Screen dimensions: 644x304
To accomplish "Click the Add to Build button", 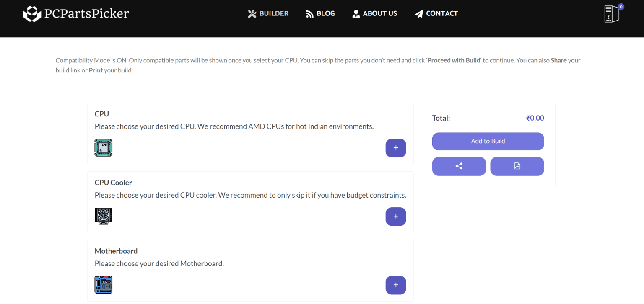I will coord(488,141).
